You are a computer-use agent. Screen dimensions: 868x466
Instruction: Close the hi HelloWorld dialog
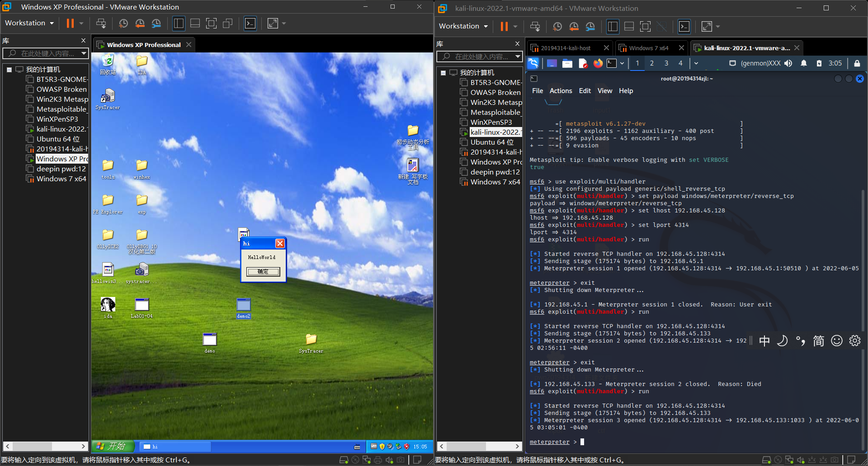click(280, 244)
